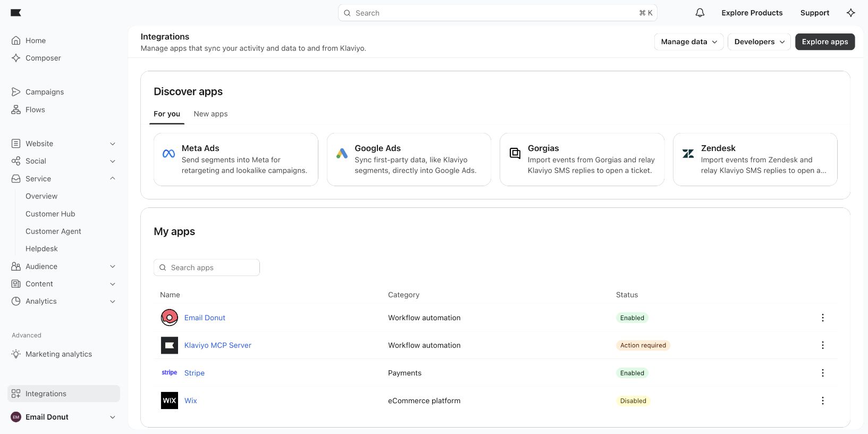The width and height of the screenshot is (868, 434).
Task: Click the Social share icon
Action: (16, 161)
